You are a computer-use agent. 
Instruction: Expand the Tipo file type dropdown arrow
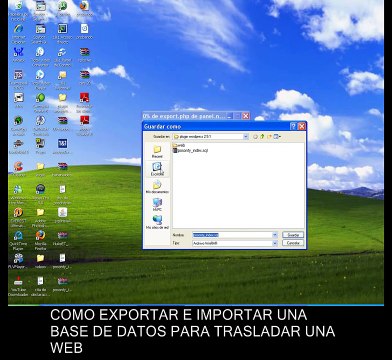pyautogui.click(x=275, y=243)
